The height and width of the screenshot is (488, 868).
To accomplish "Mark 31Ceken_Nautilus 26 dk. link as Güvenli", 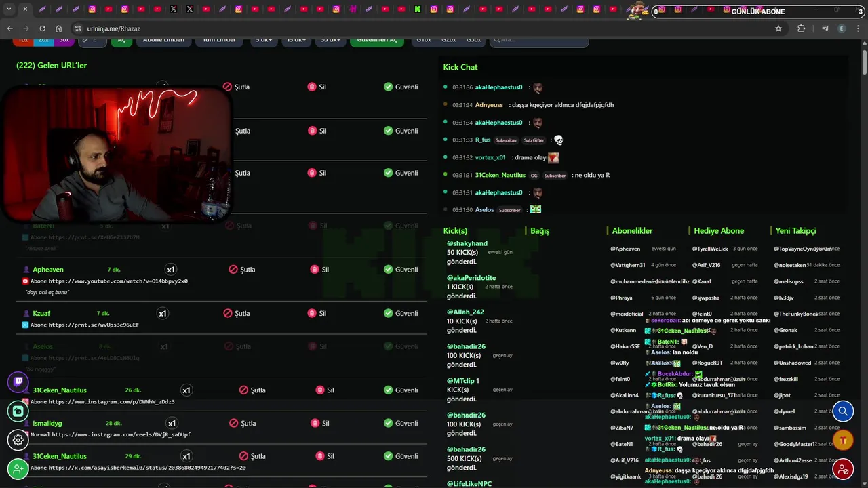I will (x=401, y=390).
